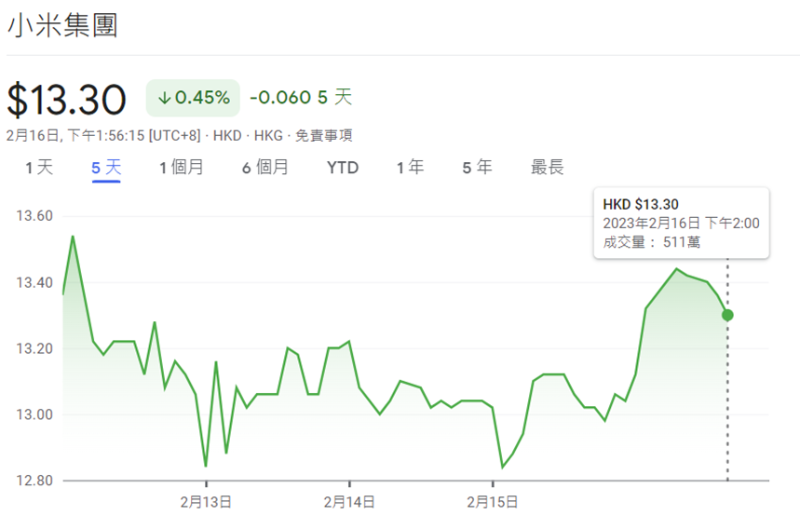Select the 1年 time range
This screenshot has height=529, width=800.
point(410,168)
